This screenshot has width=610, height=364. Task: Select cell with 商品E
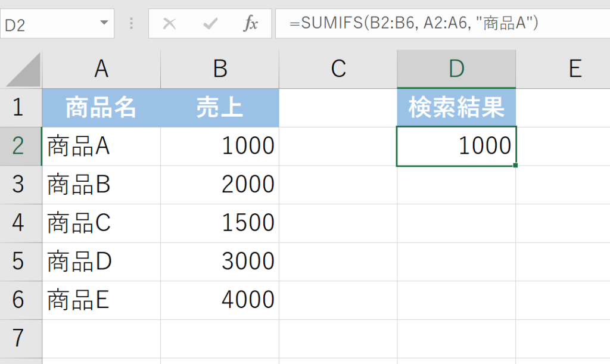tap(101, 300)
